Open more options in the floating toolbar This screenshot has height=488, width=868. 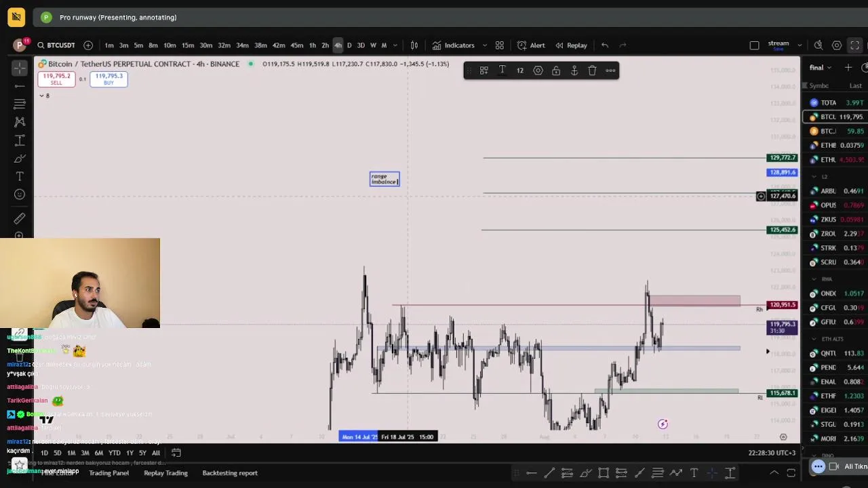point(610,70)
